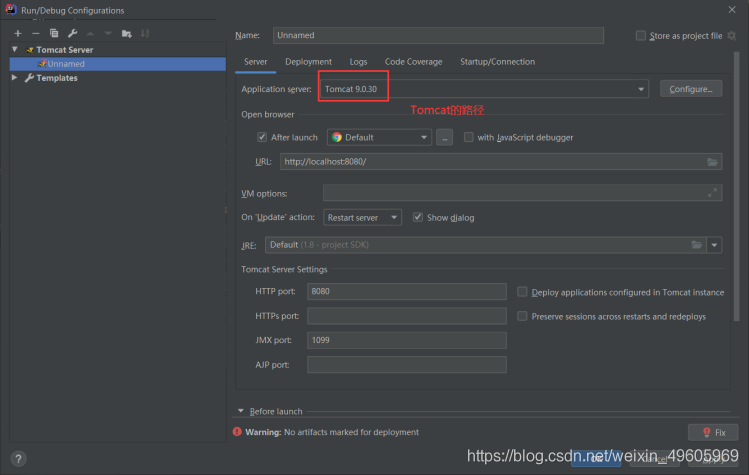
Task: Close the Run/Debug Configurations dialog
Action: (x=732, y=10)
